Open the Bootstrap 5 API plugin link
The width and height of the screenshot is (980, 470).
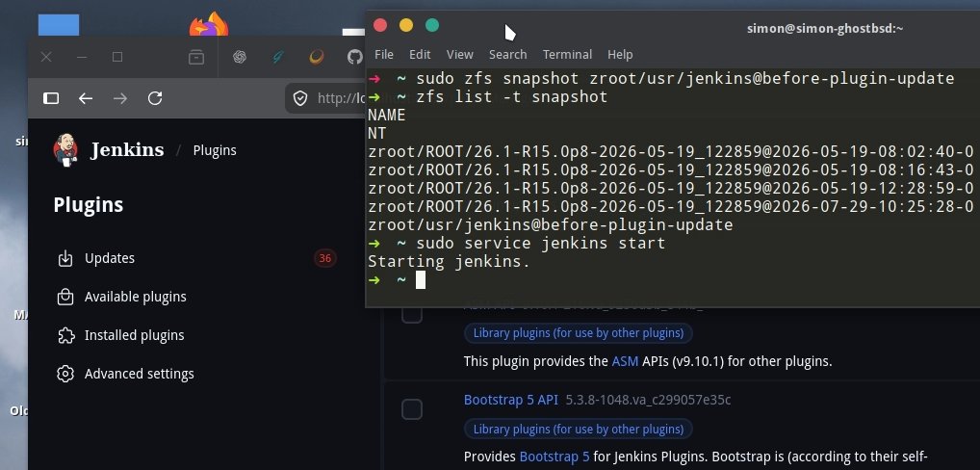point(510,400)
